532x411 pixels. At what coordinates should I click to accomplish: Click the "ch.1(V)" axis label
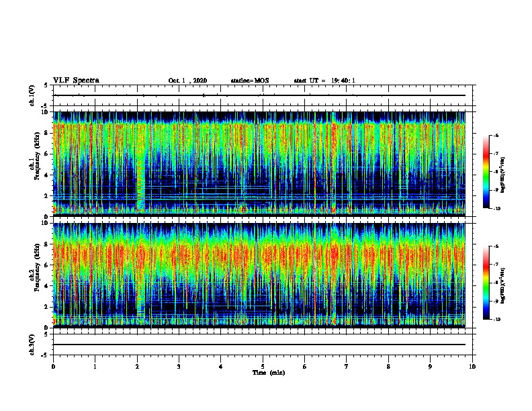click(32, 95)
